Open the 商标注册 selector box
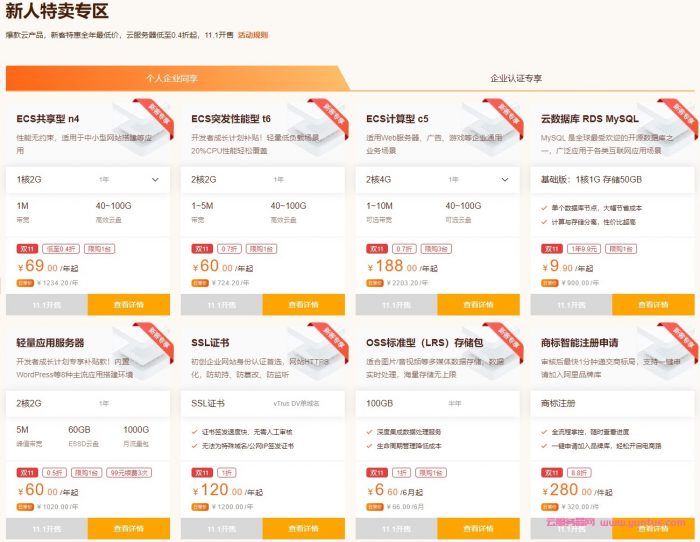The image size is (700, 542). point(612,404)
